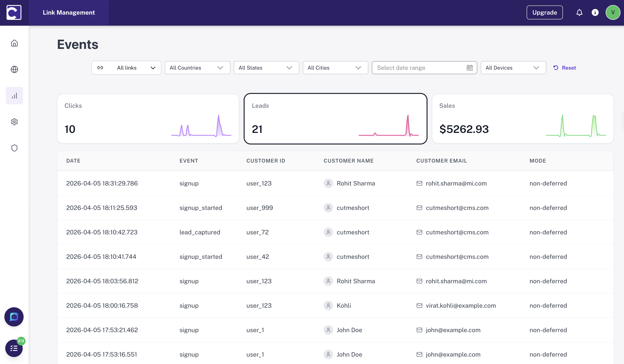
Task: Select the globe icon in the sidebar
Action: click(14, 69)
